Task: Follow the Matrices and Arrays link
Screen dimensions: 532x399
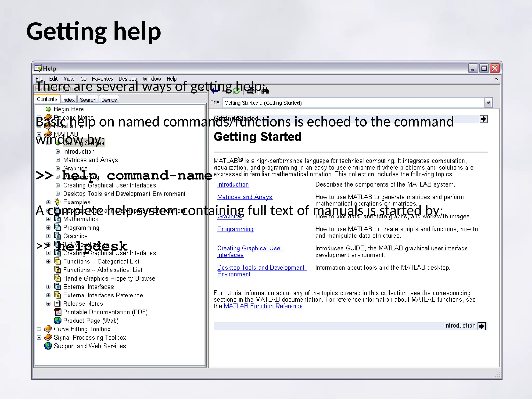Action: [x=245, y=197]
